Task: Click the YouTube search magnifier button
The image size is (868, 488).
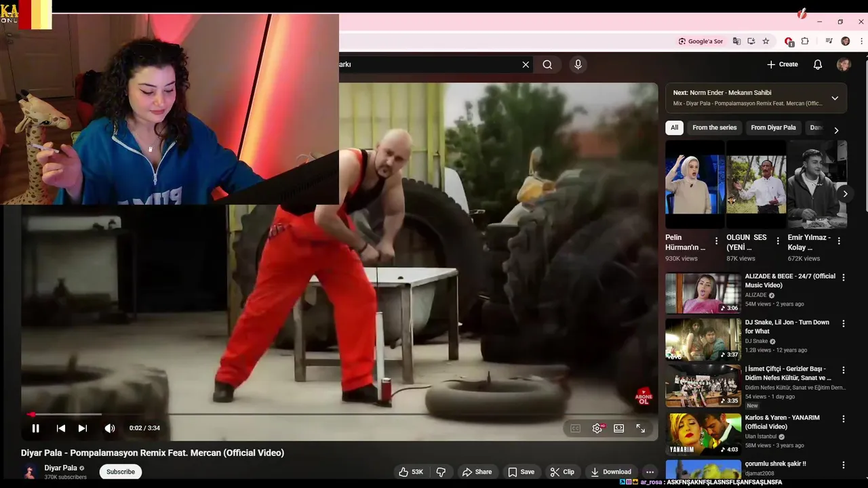Action: (547, 64)
